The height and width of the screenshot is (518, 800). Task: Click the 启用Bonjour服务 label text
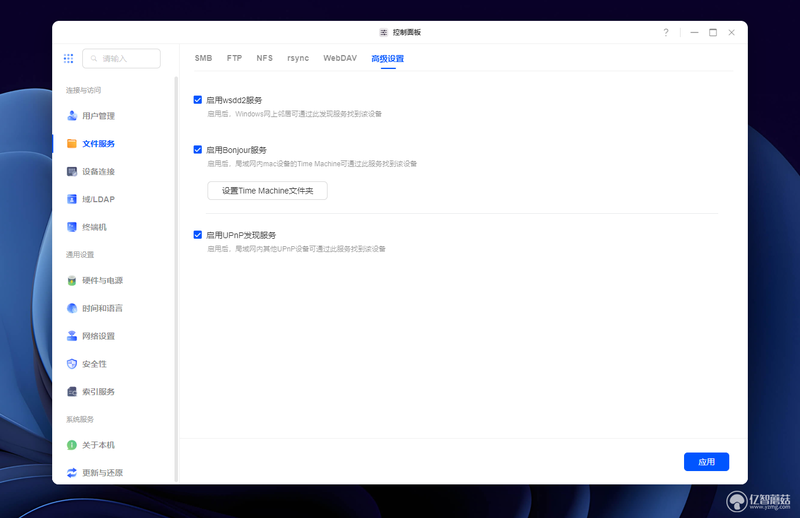pyautogui.click(x=236, y=150)
